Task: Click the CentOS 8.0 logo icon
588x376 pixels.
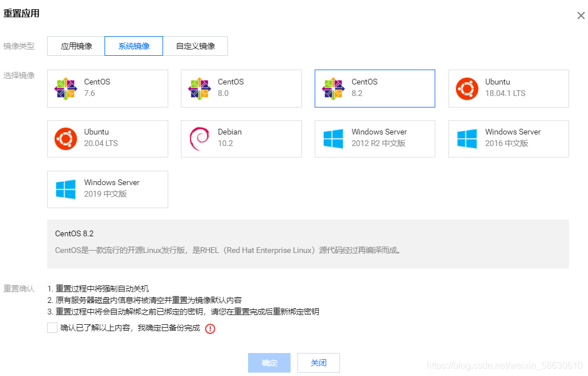Action: click(199, 89)
